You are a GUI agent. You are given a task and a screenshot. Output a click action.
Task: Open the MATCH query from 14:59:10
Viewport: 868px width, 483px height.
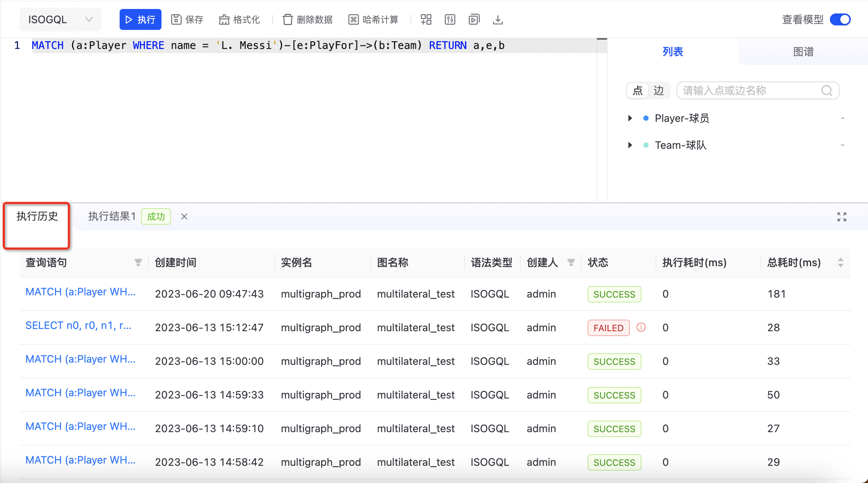[x=80, y=426]
